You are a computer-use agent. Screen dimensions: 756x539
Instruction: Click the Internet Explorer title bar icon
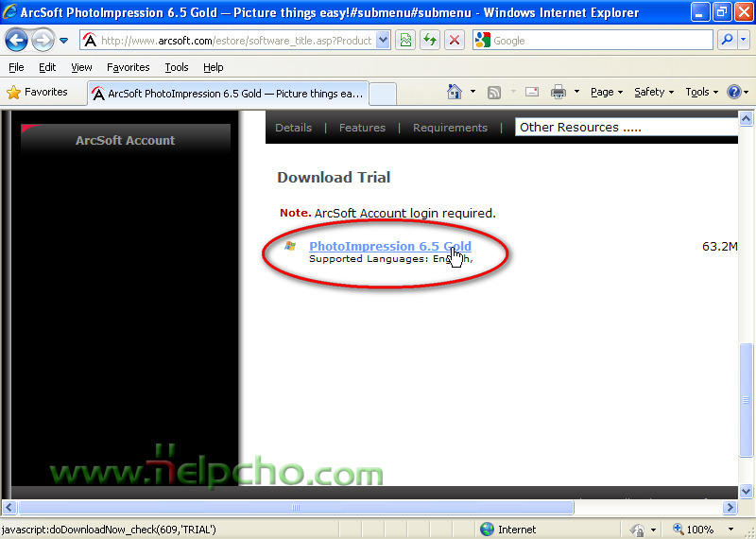coord(9,11)
